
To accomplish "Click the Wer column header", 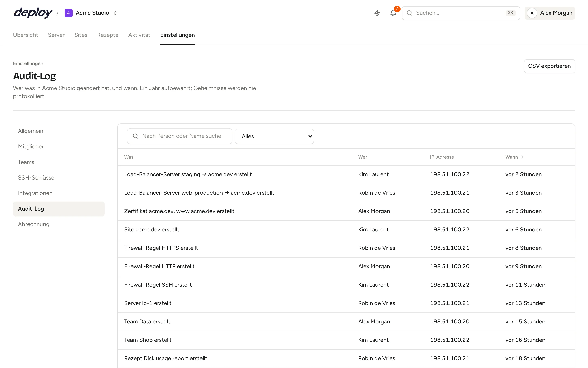I will 363,157.
